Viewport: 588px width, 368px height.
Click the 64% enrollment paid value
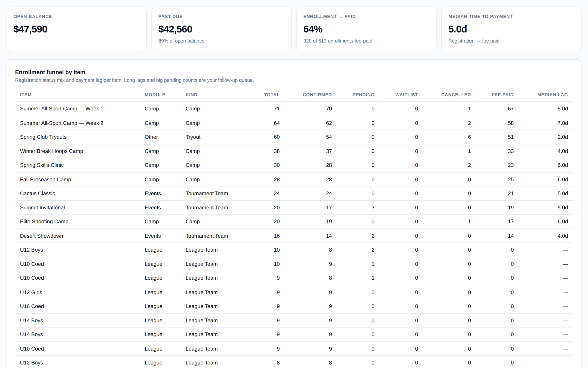pos(313,29)
